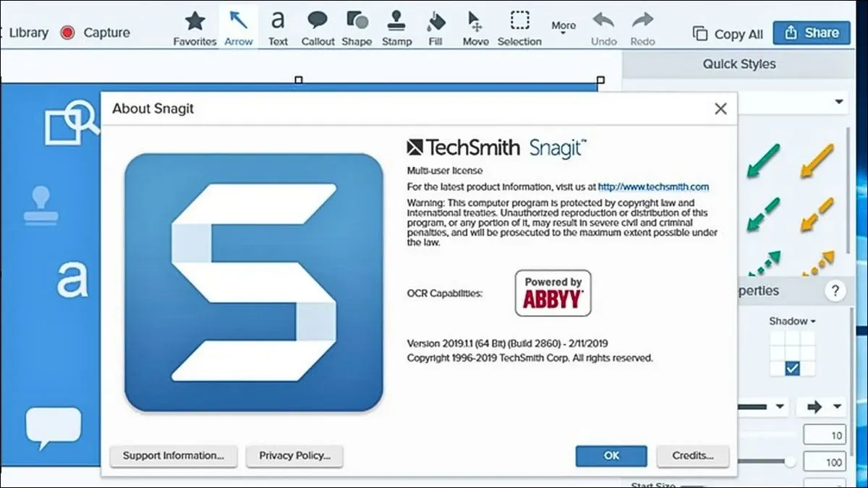Select the Text tool
Viewport: 868px width, 488px height.
[277, 27]
